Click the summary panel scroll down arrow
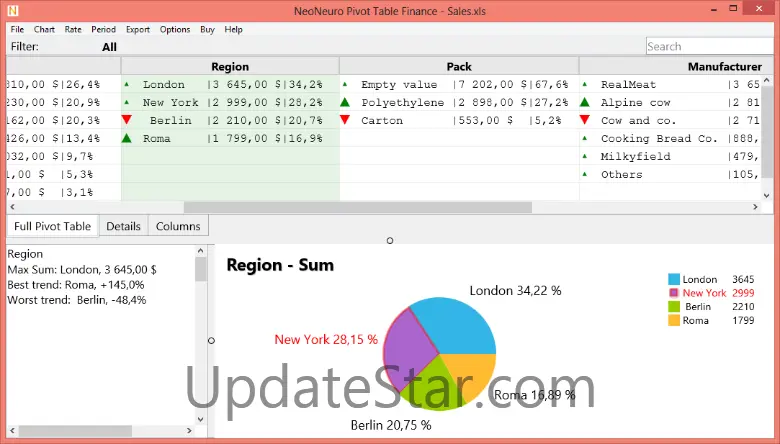Screen dimensions: 780x444 click(x=200, y=419)
